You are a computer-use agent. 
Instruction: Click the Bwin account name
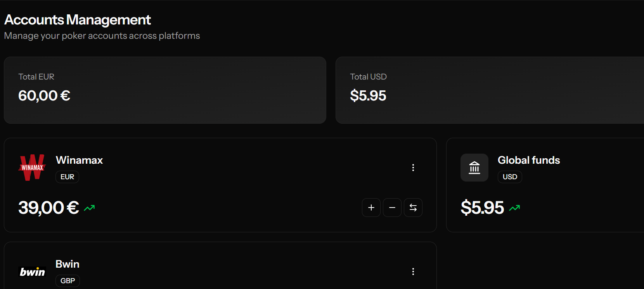68,264
